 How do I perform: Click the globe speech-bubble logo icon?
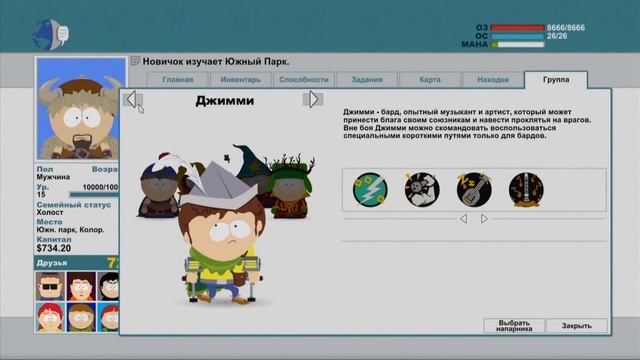51,34
